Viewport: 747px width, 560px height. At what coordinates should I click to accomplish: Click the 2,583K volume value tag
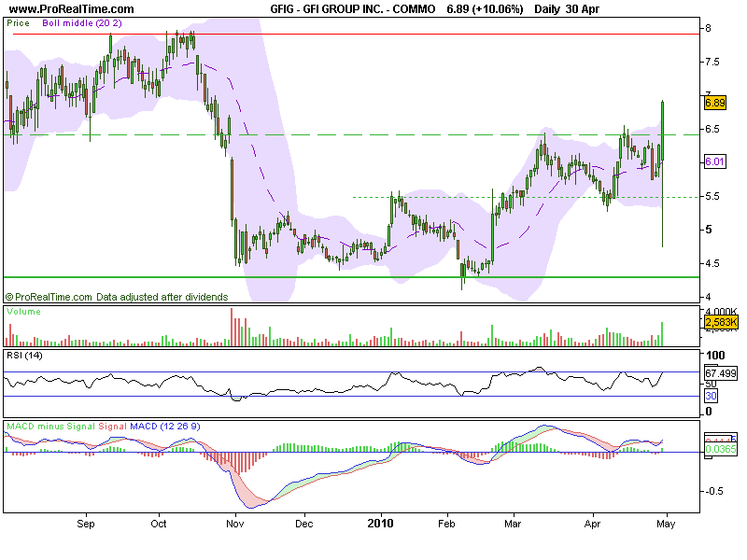[721, 322]
